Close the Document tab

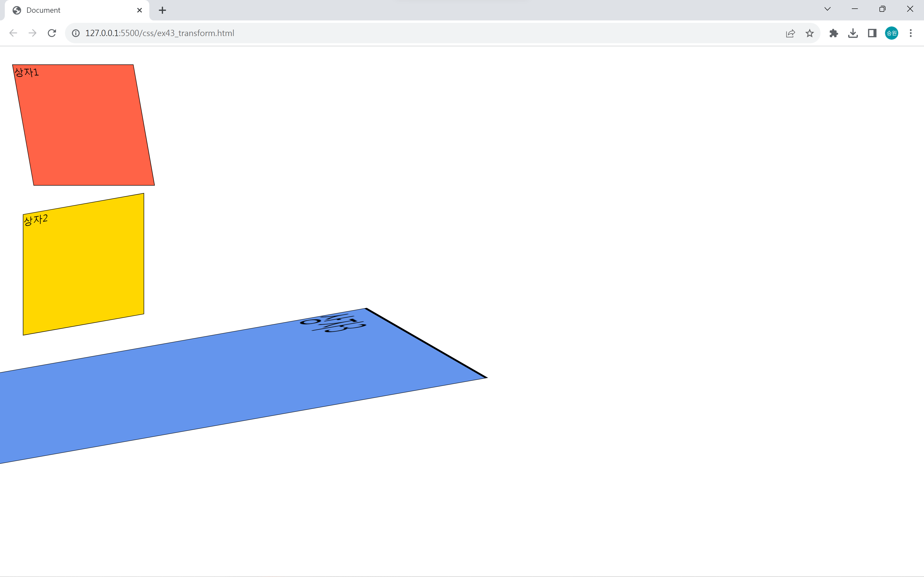(139, 10)
